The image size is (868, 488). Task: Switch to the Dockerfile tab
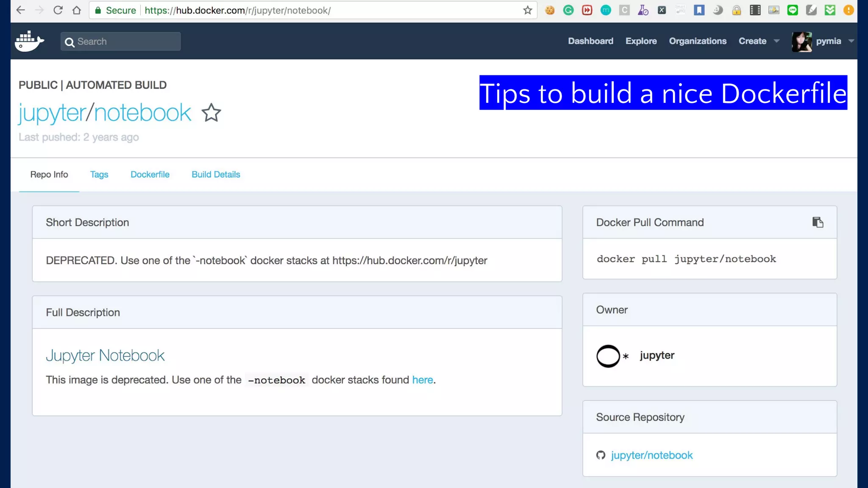click(x=150, y=175)
